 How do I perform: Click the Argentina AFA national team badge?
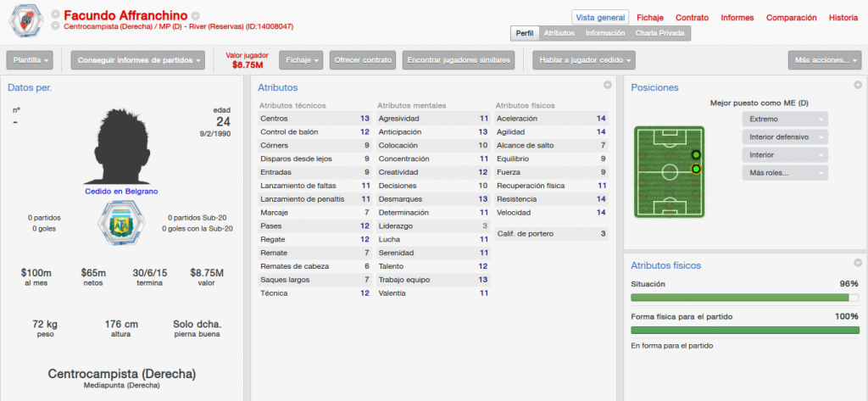tap(117, 223)
